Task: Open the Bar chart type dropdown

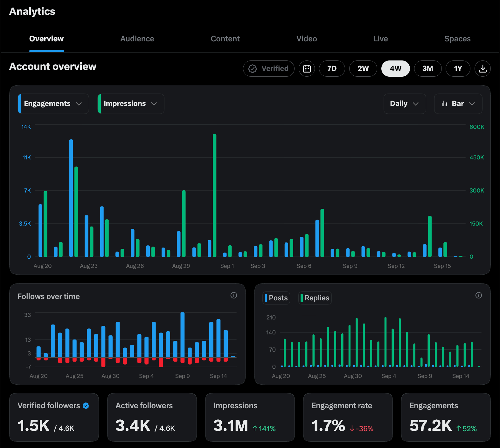Action: 458,104
